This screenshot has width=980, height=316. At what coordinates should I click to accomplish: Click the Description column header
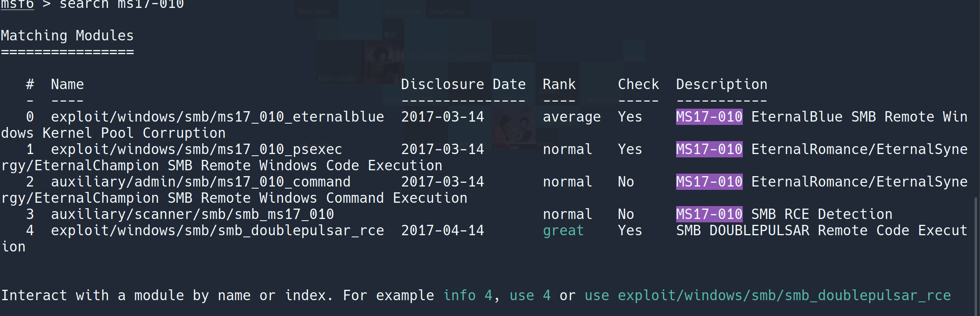(722, 85)
